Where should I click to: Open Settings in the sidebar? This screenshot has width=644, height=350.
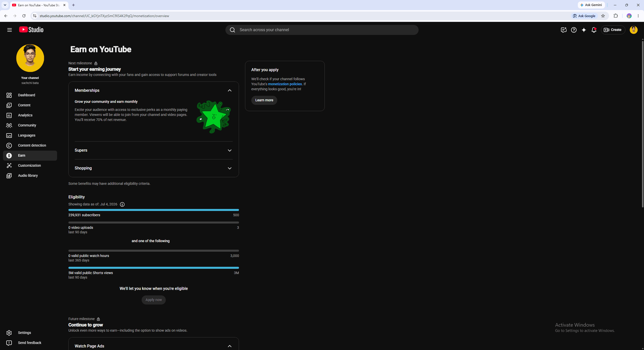pos(30,333)
